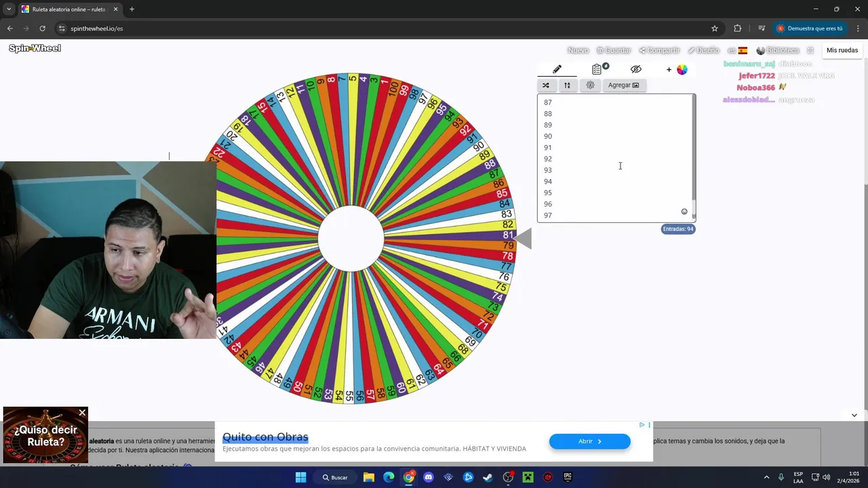Add a new colorful wheel
This screenshot has height=488, width=868.
point(677,69)
